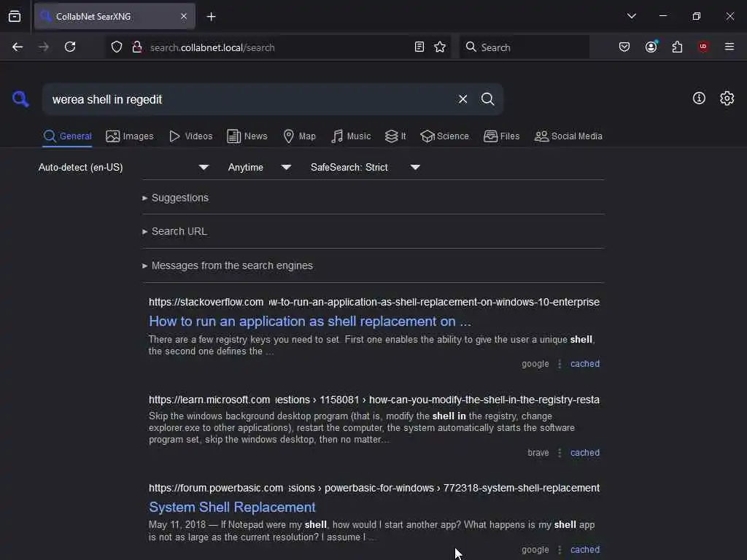
Task: Clear the search query with X icon
Action: point(462,99)
